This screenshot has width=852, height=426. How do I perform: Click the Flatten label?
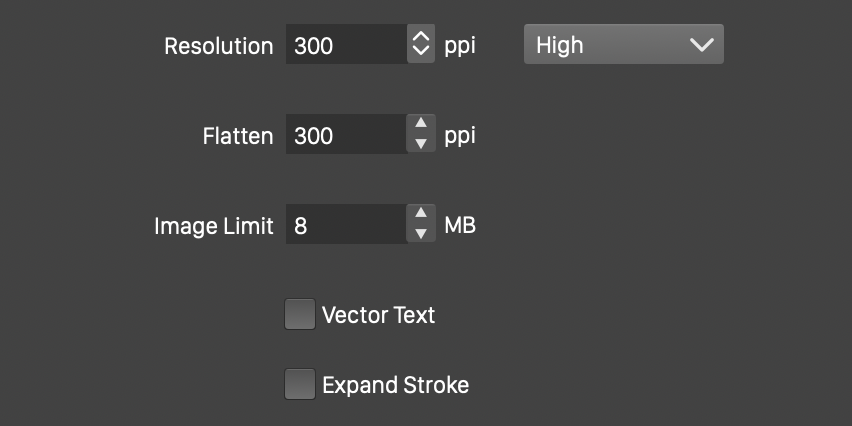tap(237, 136)
